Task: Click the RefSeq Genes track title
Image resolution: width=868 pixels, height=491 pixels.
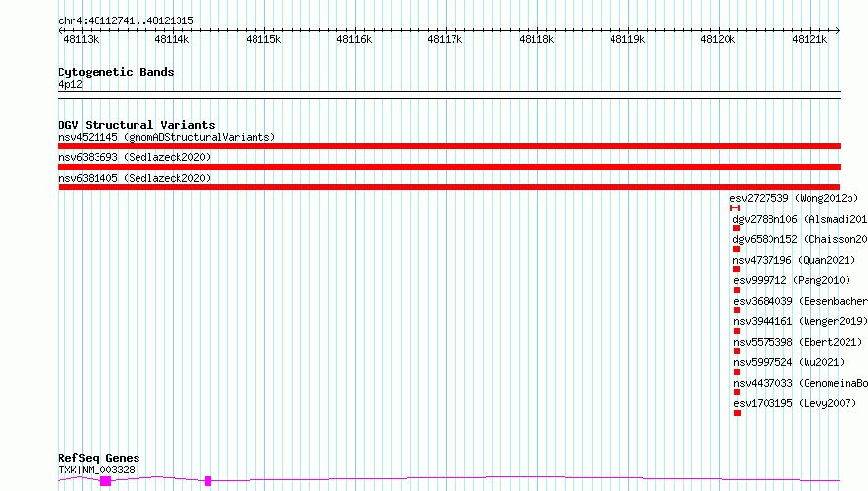Action: point(99,459)
